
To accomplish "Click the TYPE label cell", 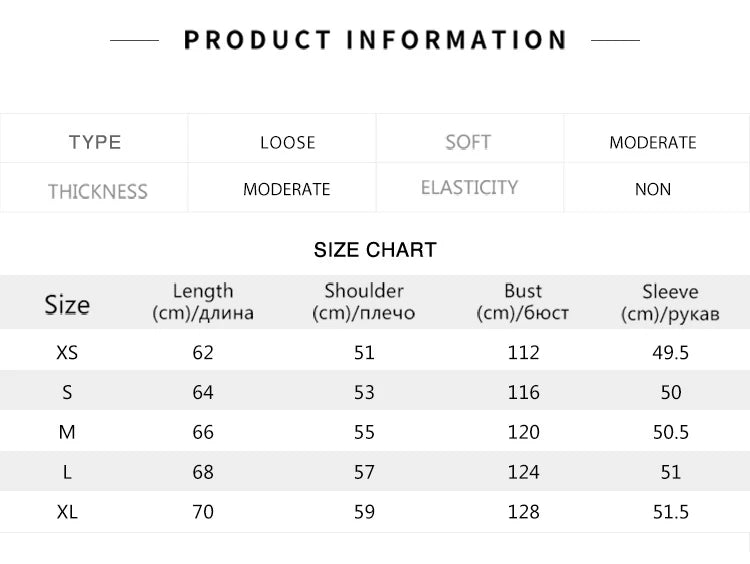I will click(x=95, y=142).
